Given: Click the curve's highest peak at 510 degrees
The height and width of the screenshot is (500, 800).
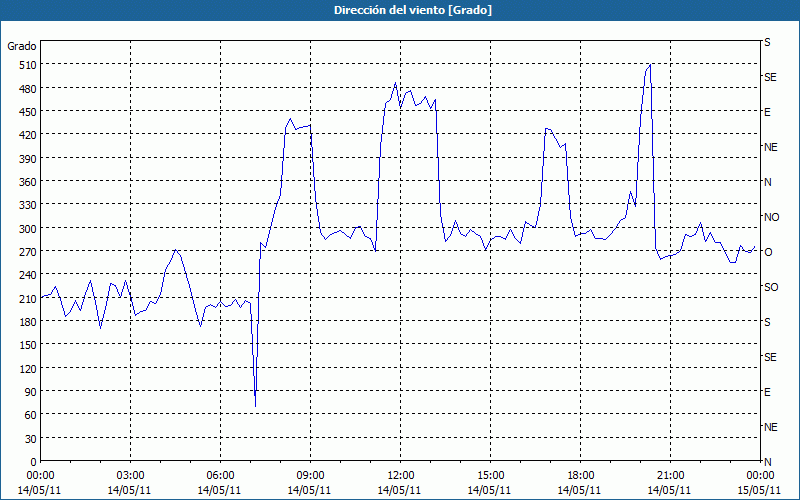Looking at the screenshot, I should (x=650, y=65).
